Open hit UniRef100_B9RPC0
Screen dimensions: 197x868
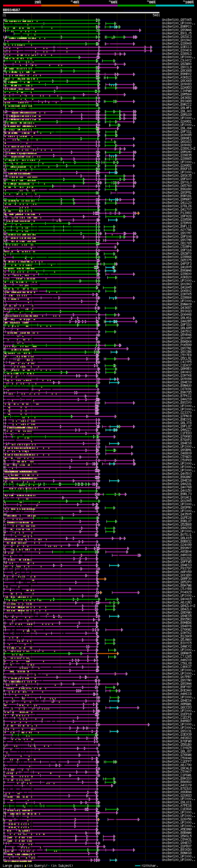[x=177, y=26]
